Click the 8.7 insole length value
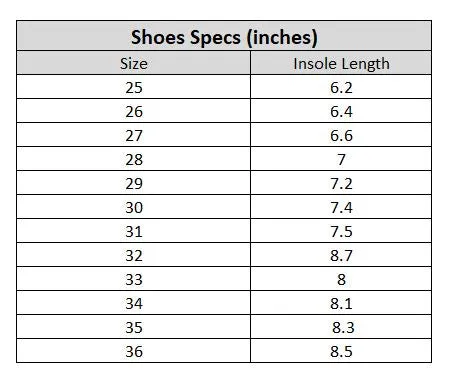The image size is (459, 390). pos(341,255)
